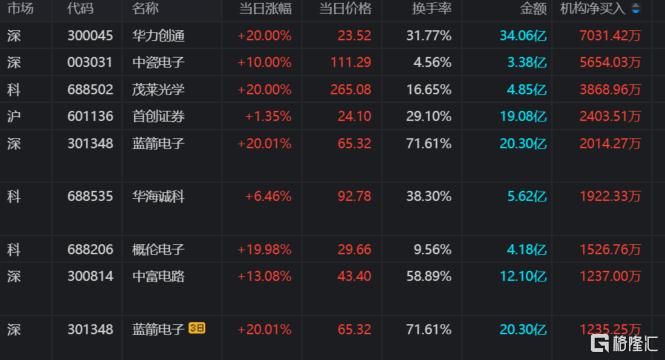
Task: Click the 当日价格 column header
Action: (345, 8)
